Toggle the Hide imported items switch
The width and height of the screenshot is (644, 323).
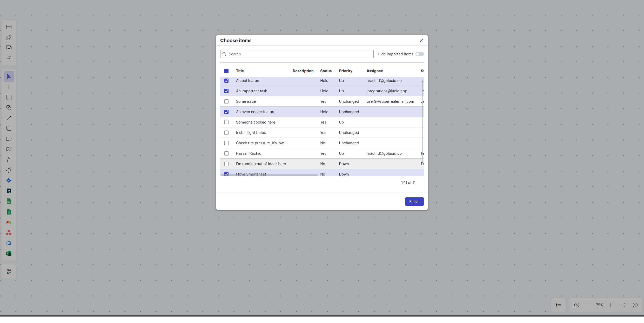pos(419,54)
